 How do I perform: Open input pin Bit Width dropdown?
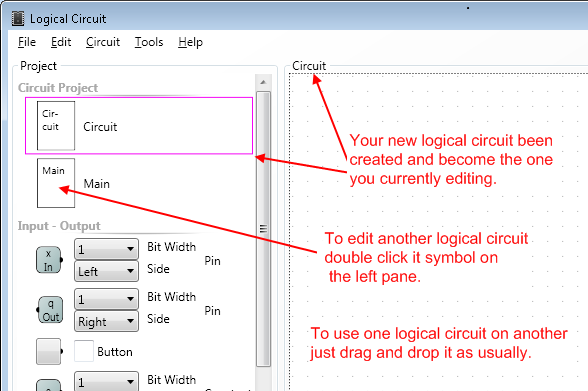pyautogui.click(x=106, y=249)
